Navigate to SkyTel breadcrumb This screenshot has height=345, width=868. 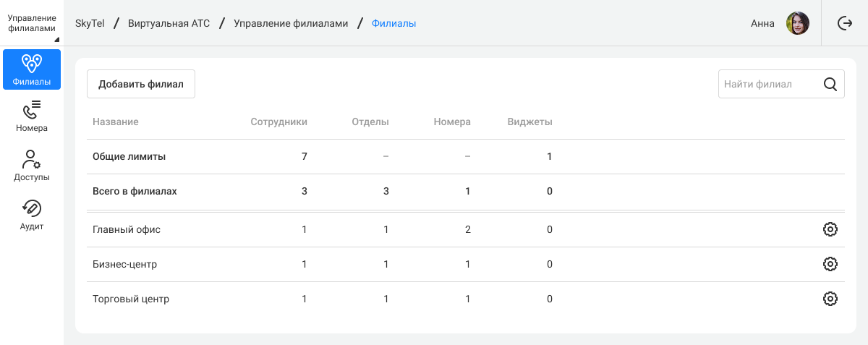90,23
